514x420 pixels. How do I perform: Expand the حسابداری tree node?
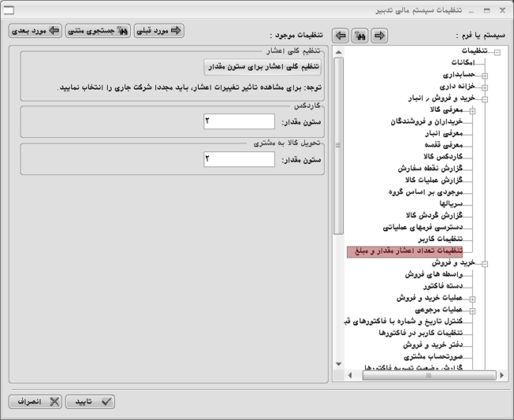click(485, 75)
